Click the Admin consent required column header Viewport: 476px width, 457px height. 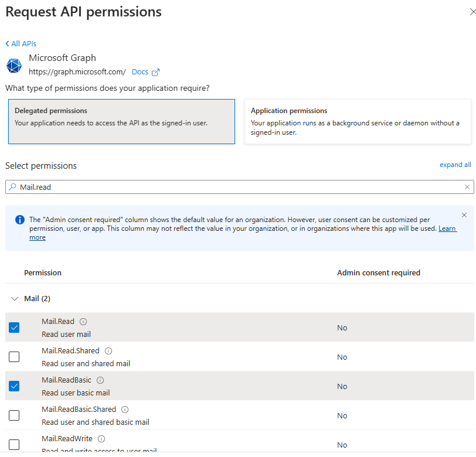tap(379, 272)
